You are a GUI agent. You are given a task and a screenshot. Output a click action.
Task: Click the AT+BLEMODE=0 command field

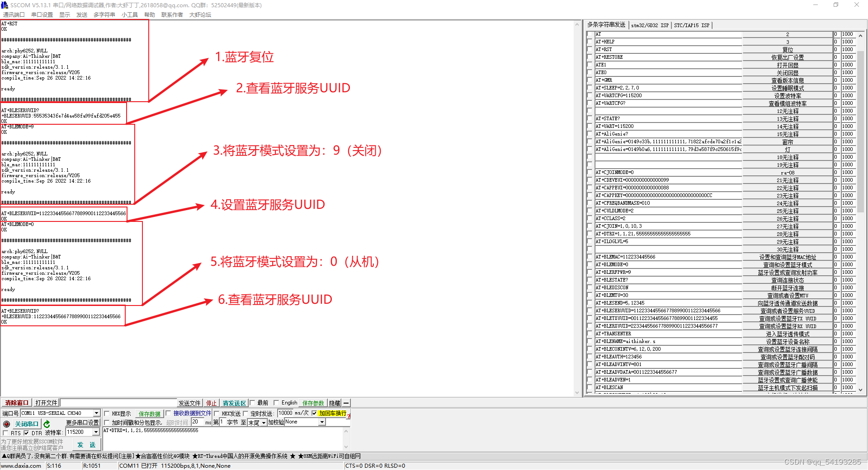pyautogui.click(x=668, y=265)
